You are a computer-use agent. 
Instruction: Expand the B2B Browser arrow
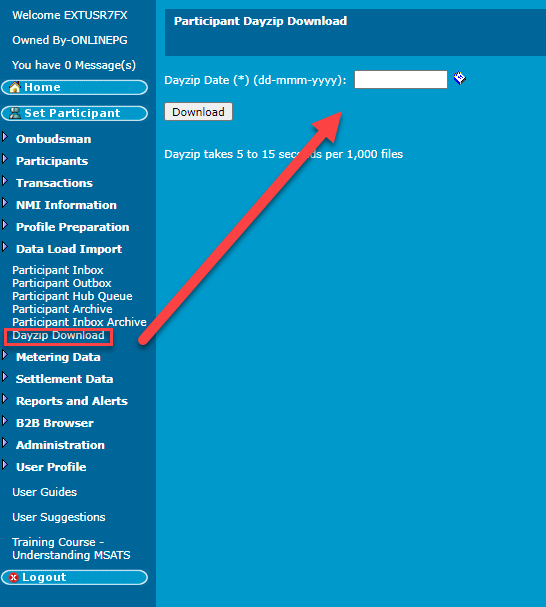pos(5,421)
